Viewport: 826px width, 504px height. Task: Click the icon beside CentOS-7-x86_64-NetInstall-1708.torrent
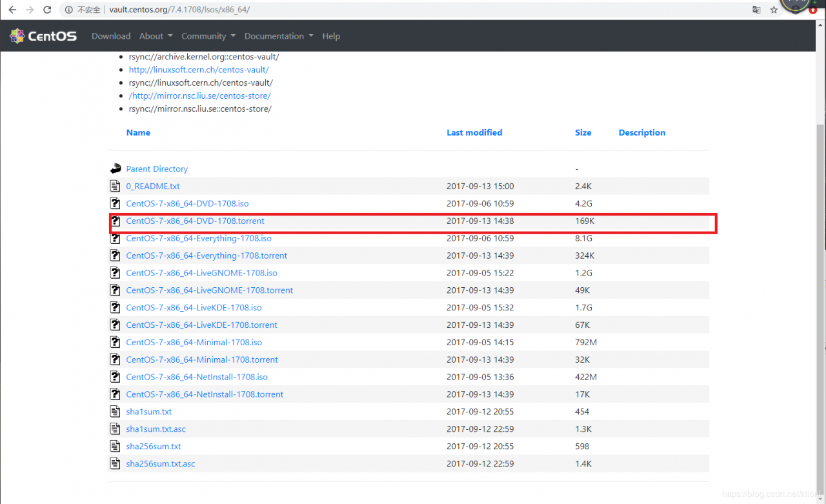[x=116, y=394]
